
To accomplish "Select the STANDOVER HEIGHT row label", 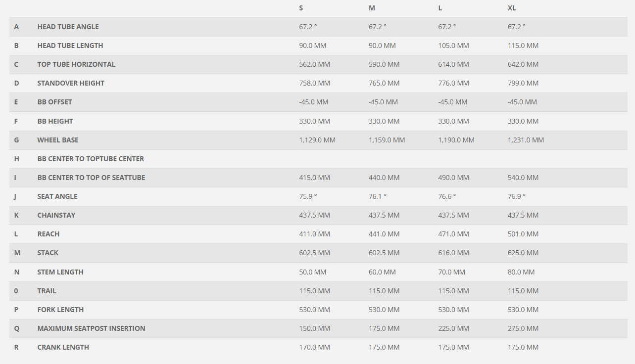I will coord(71,83).
